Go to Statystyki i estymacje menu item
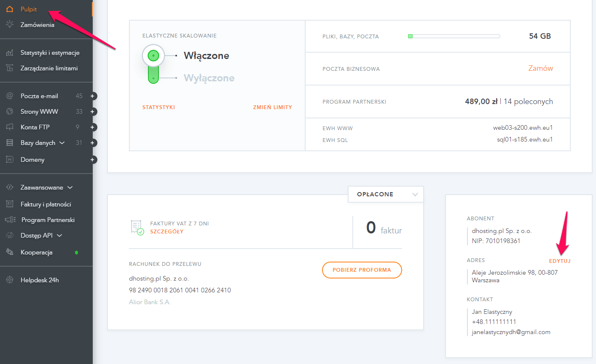The width and height of the screenshot is (596, 364). 50,53
